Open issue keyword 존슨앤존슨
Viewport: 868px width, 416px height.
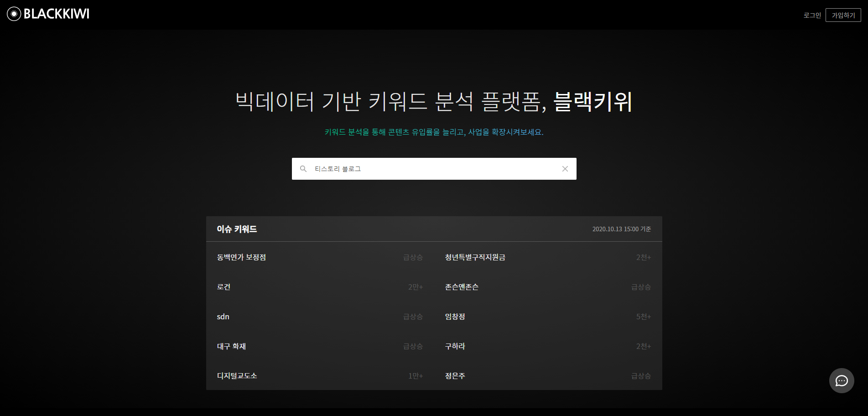click(462, 287)
